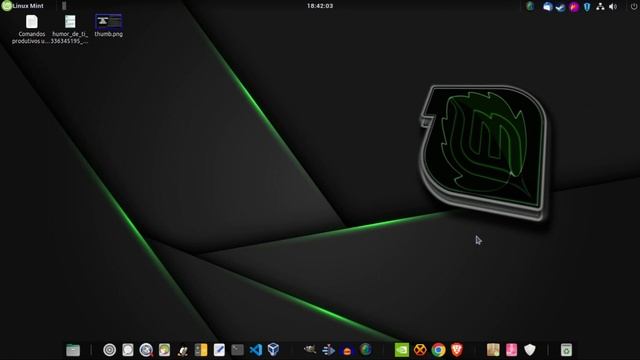640x360 pixels.
Task: Open the chat bubble app in dock
Action: coord(128,350)
